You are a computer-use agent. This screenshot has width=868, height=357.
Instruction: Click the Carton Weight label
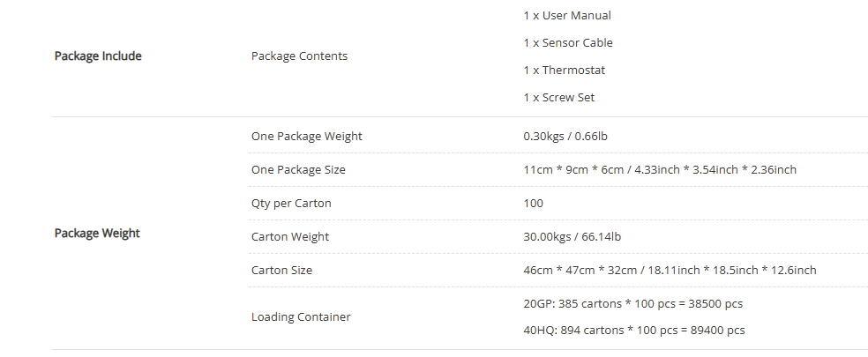(x=290, y=236)
